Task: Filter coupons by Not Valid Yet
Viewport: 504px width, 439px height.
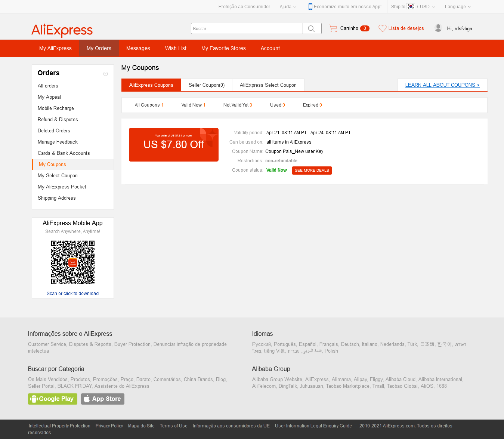Action: click(x=238, y=105)
